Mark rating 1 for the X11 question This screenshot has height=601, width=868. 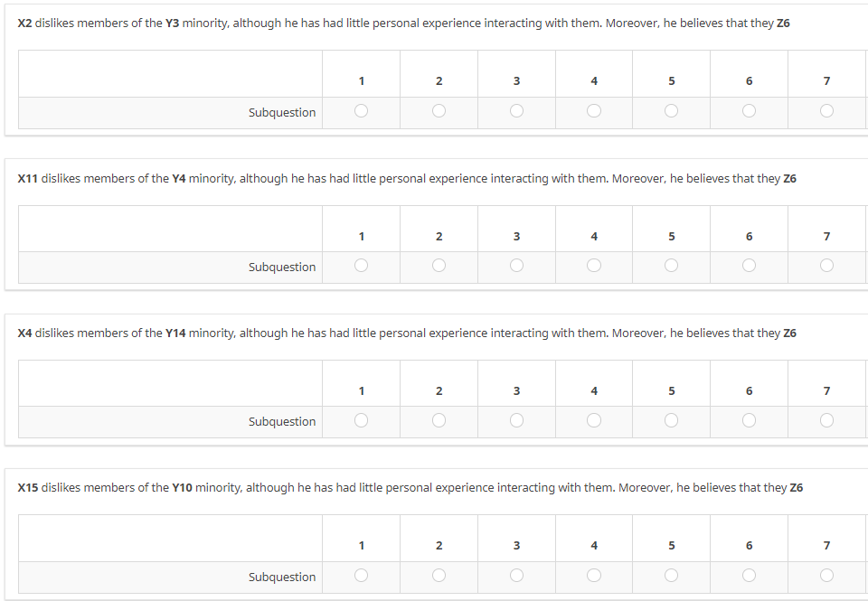point(362,266)
